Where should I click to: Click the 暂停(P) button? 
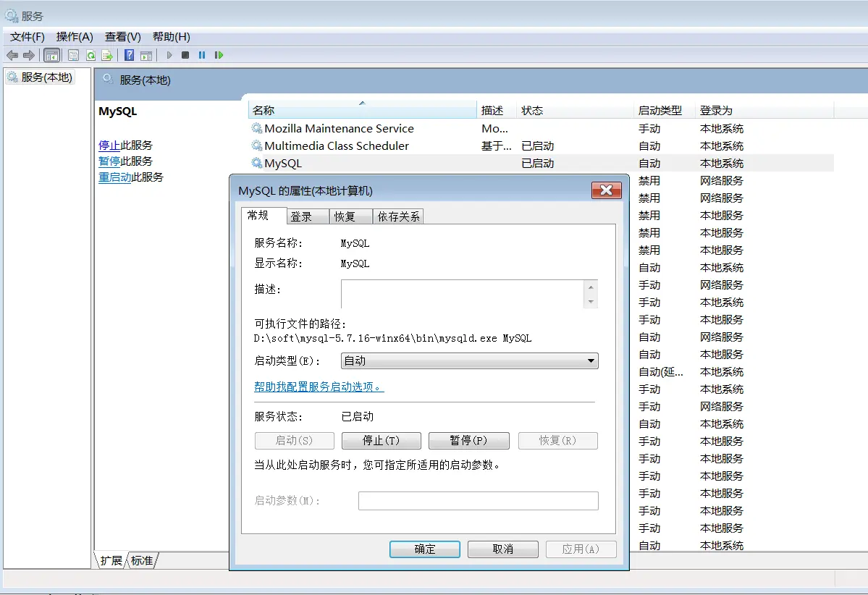(x=469, y=441)
